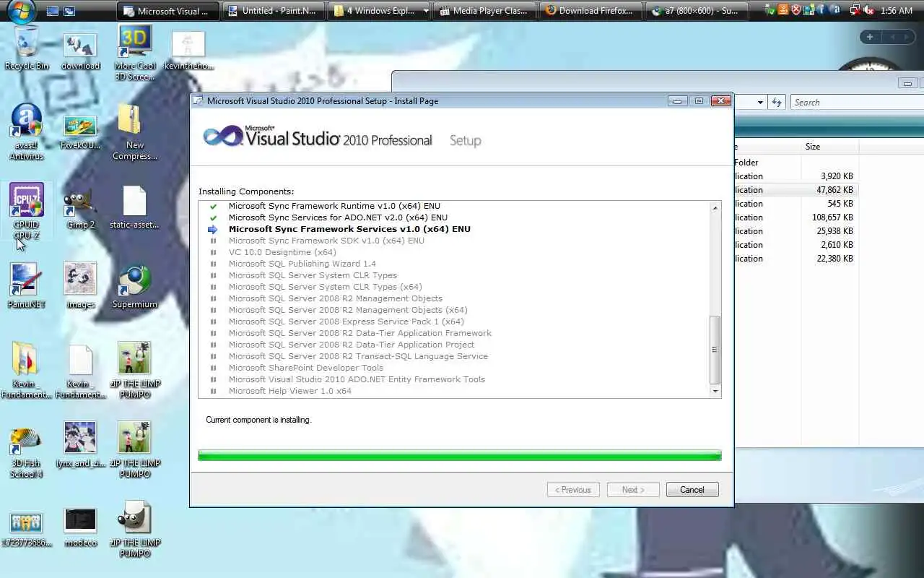Click the avast tray icon

pyautogui.click(x=835, y=11)
